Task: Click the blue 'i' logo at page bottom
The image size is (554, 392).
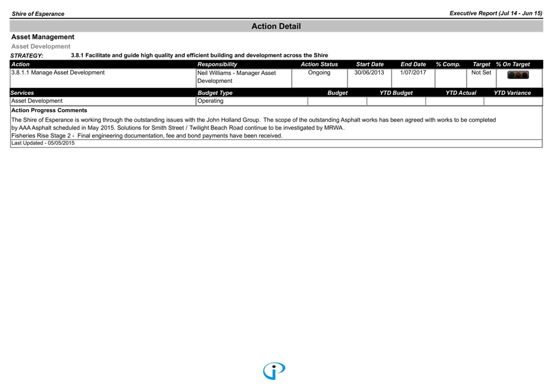Action: [x=274, y=371]
